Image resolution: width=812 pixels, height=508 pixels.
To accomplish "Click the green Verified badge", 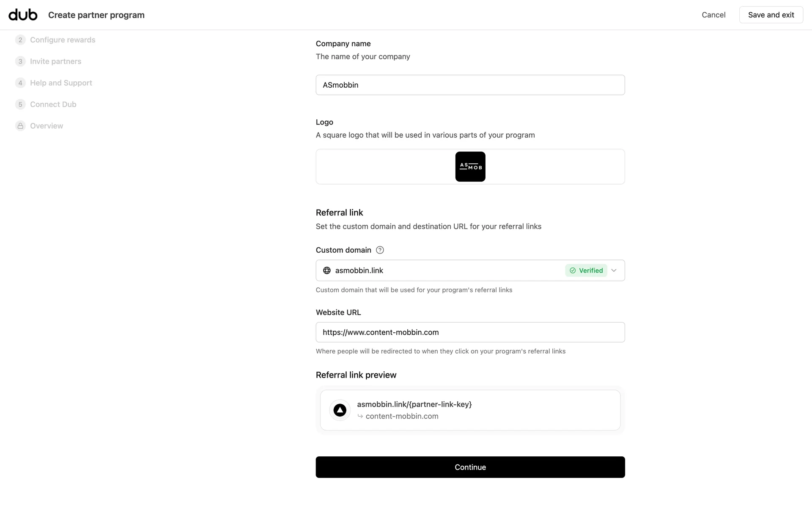I will (x=586, y=271).
